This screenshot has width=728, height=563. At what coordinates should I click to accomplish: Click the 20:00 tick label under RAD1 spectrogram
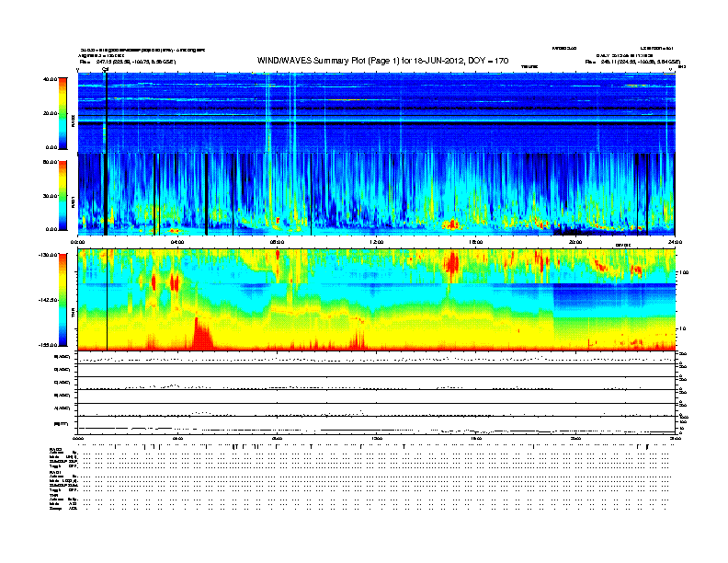575,242
